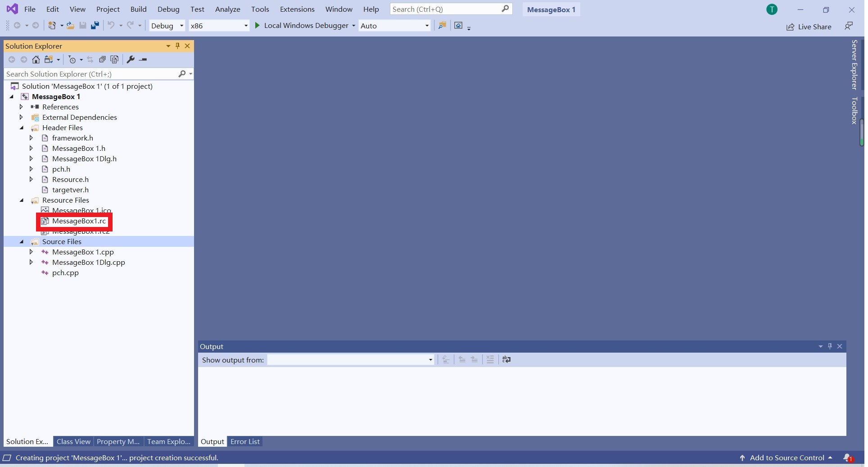This screenshot has height=467, width=868.
Task: Pin the Output window
Action: pos(830,346)
